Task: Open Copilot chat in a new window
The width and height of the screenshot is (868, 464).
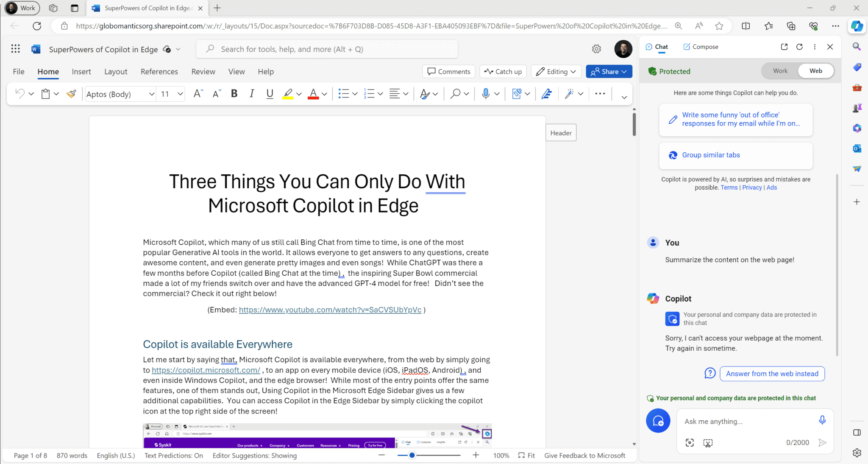Action: point(784,47)
